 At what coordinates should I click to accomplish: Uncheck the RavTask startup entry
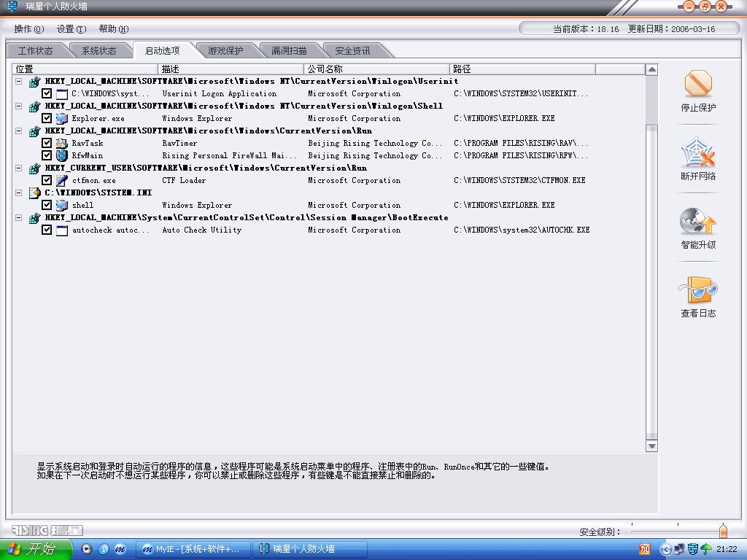coord(47,144)
